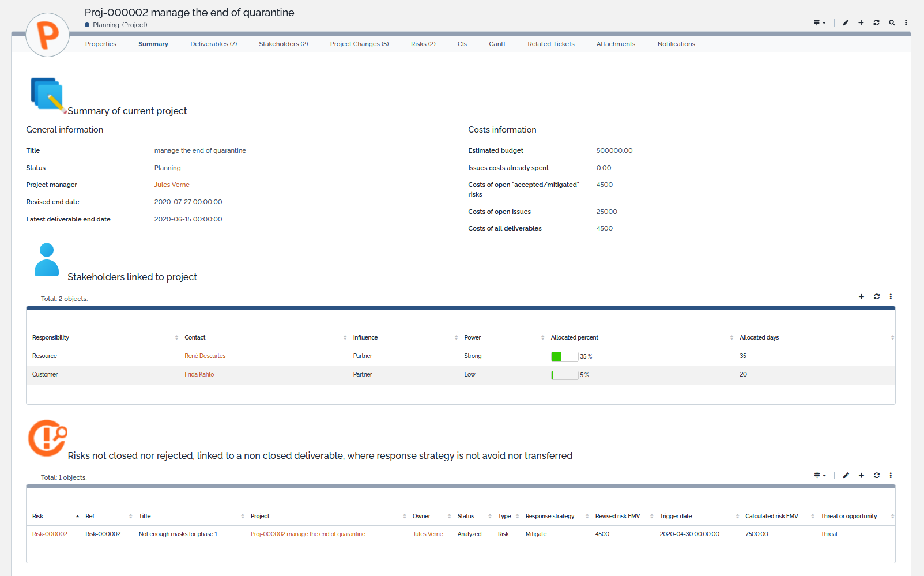This screenshot has height=576, width=924.
Task: Click the 35% allocated percent progress bar
Action: (x=564, y=356)
